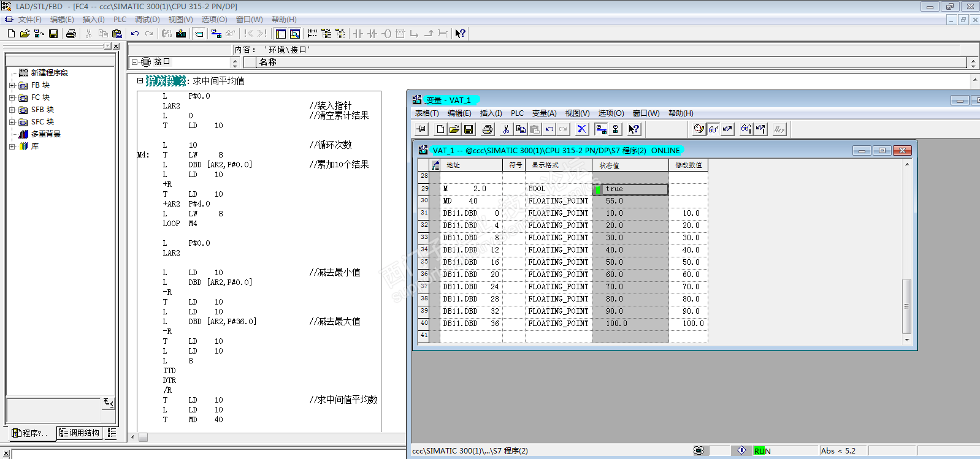Click 显示格式 column header in VAT table
This screenshot has height=459, width=980.
(x=558, y=165)
